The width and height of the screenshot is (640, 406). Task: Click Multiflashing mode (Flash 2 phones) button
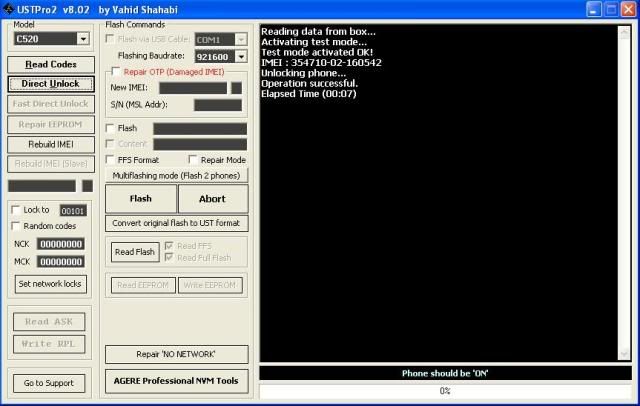pyautogui.click(x=176, y=176)
